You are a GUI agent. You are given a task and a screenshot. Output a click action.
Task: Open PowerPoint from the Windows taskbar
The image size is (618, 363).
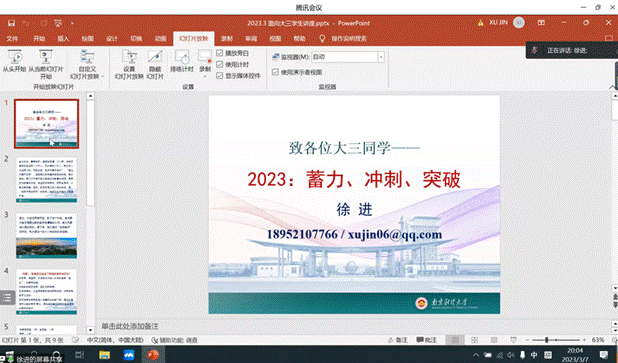coord(153,355)
